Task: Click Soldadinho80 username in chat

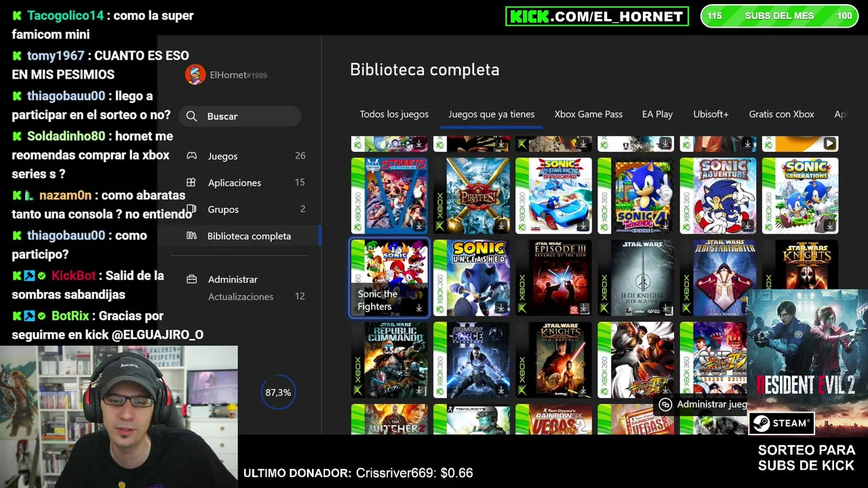Action: [x=66, y=136]
